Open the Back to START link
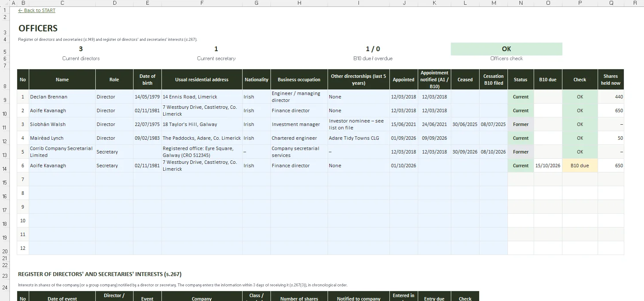 [37, 10]
